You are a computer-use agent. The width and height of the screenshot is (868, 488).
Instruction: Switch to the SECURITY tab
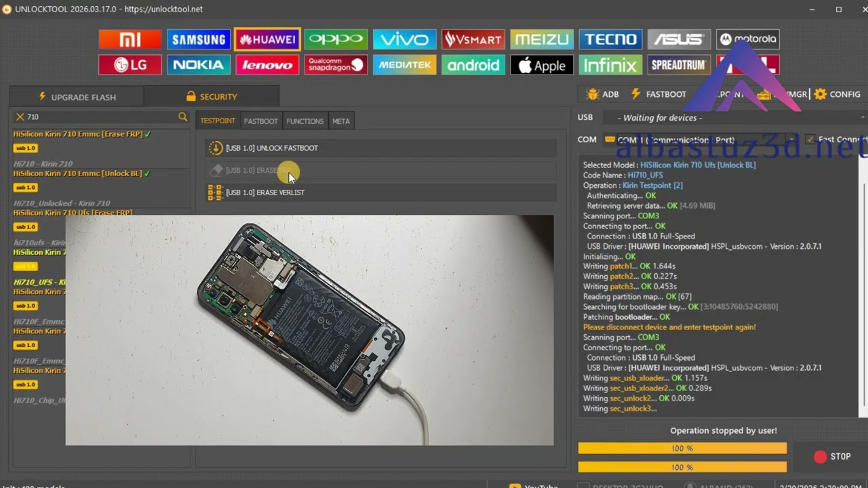point(212,97)
